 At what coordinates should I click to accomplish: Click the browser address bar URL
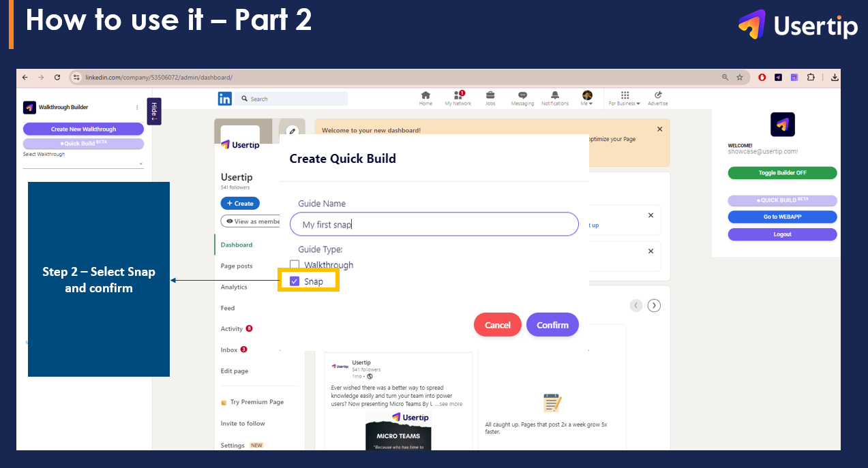159,78
